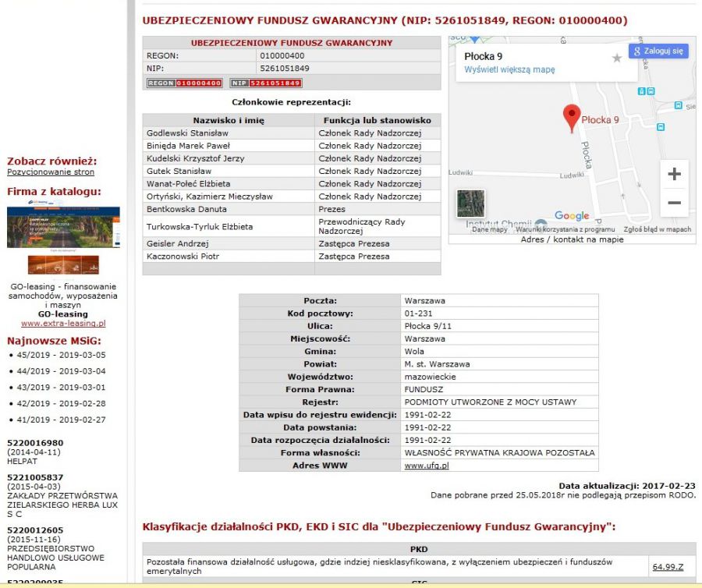The height and width of the screenshot is (588, 702).
Task: Click the REGON 010000400 badge
Action: click(x=184, y=83)
